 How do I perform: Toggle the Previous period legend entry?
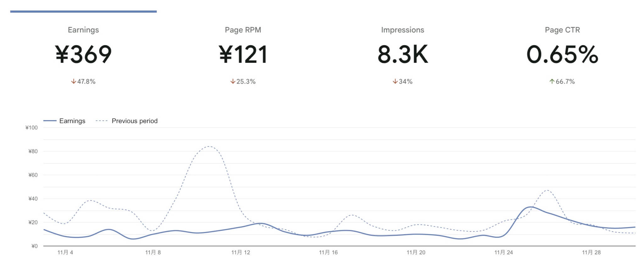coord(134,121)
